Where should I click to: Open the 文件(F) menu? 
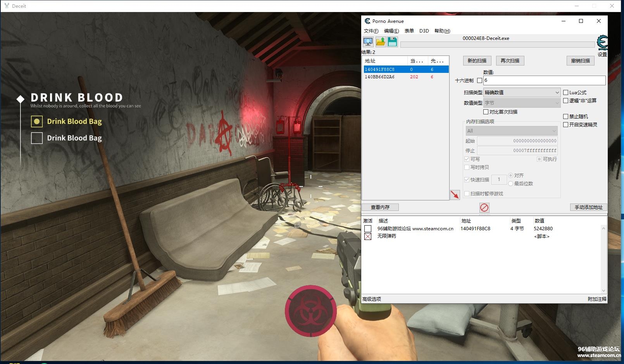371,31
